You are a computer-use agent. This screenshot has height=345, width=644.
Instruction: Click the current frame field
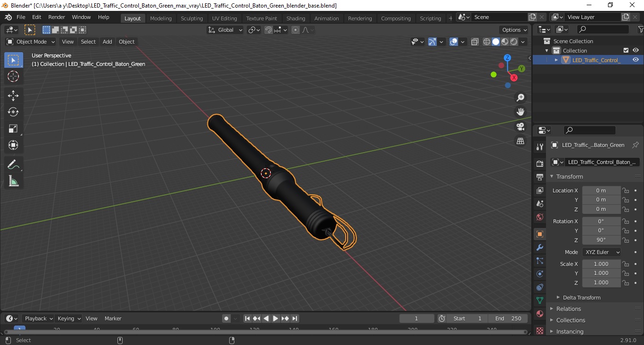pos(417,318)
